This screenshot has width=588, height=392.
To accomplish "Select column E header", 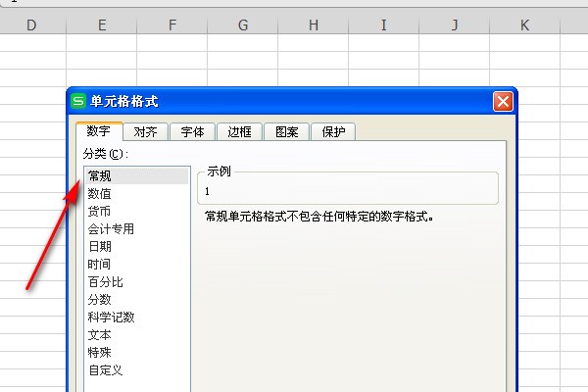I will pos(102,25).
